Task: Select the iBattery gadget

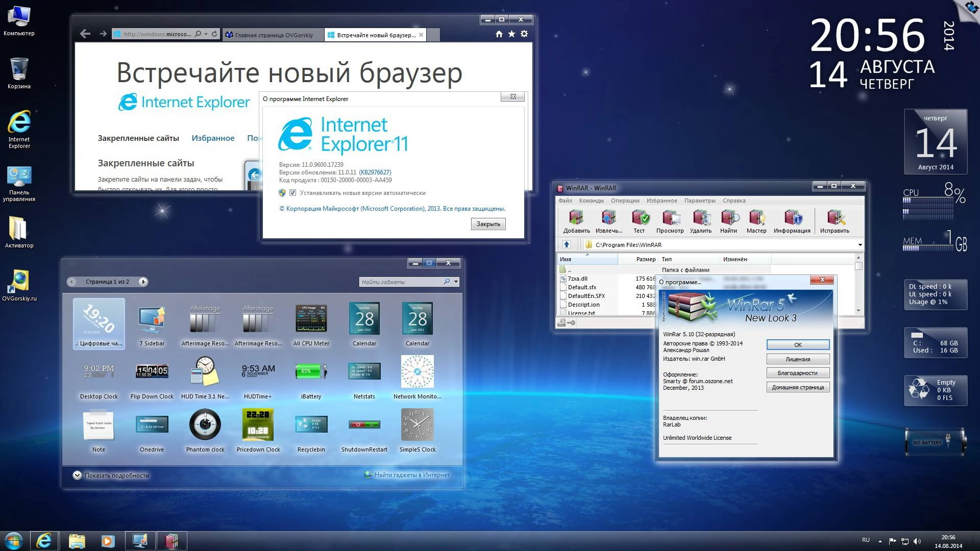Action: [311, 378]
